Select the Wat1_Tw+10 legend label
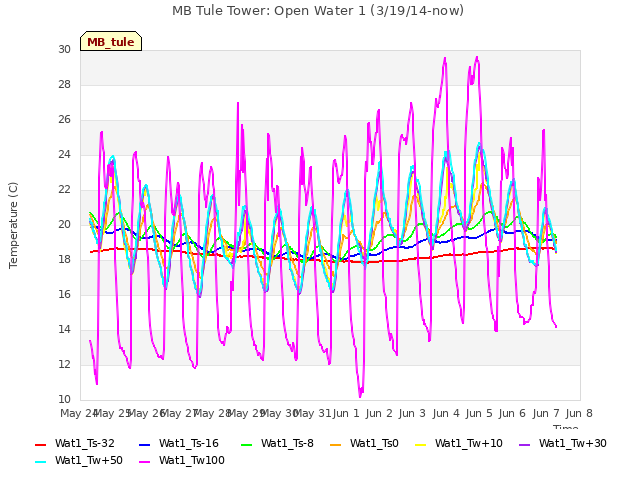Viewport: 640px width, 480px height. [x=469, y=443]
